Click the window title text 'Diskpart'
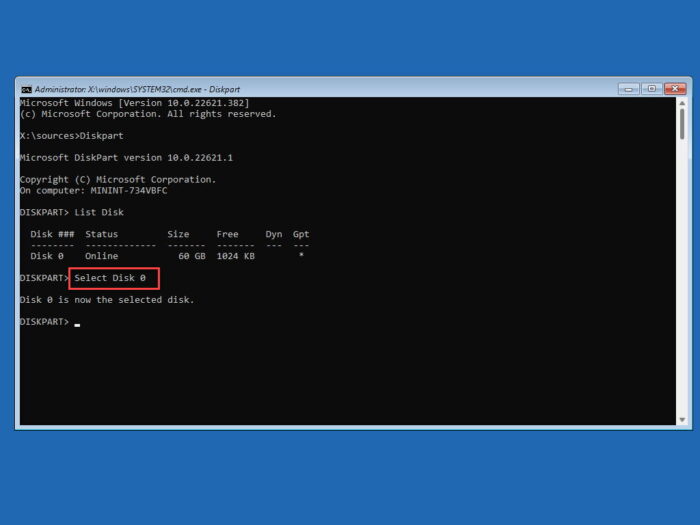Screen dimensions: 700x525 (x=224, y=89)
